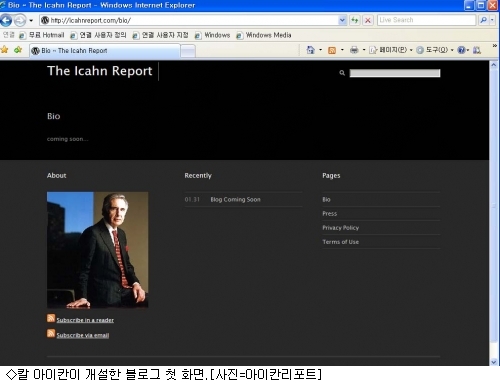This screenshot has height=386, width=500.
Task: Open the Bio page link under Pages
Action: click(326, 199)
